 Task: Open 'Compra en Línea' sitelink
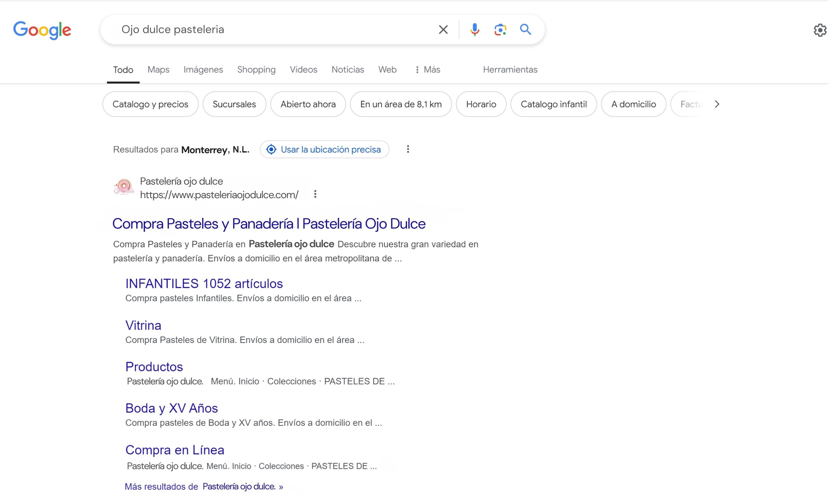(175, 450)
